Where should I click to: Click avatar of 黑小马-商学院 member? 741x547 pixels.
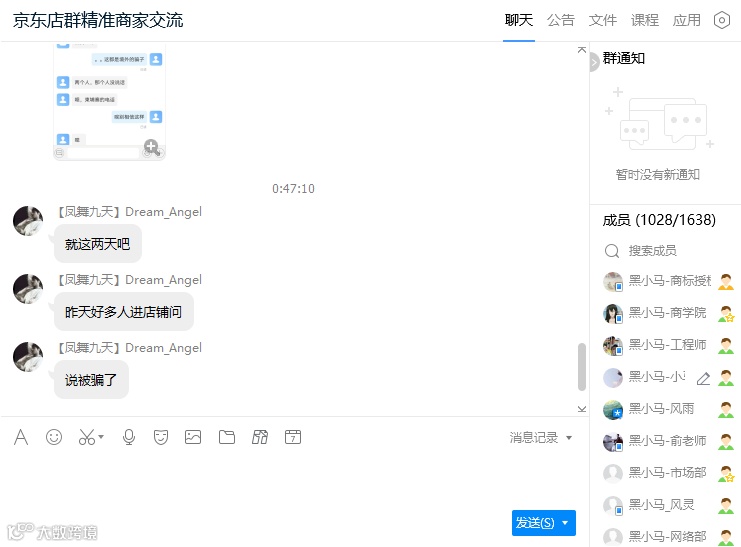tap(613, 313)
